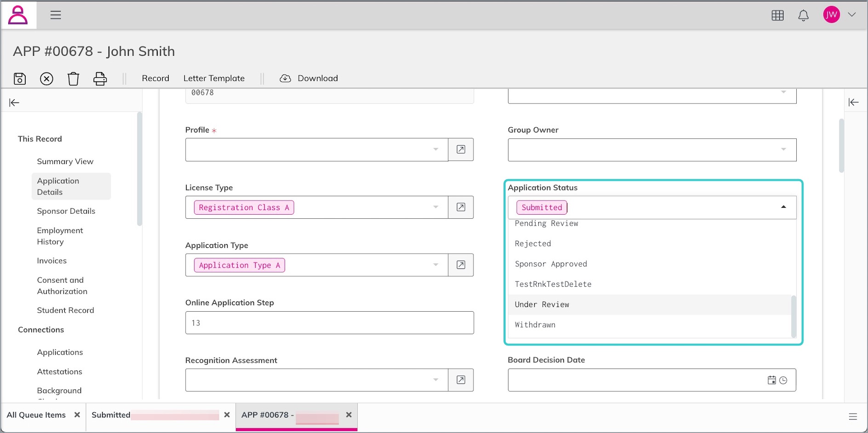Select Application Details in sidebar

point(71,186)
